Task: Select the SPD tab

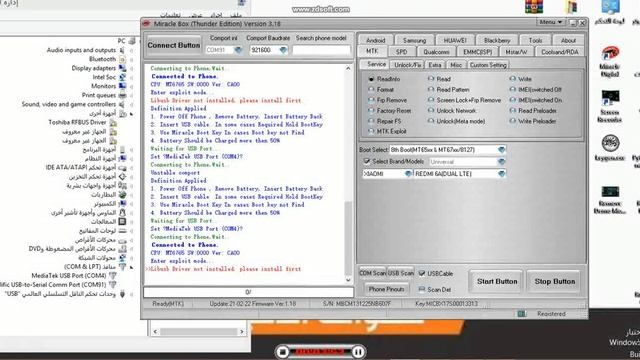Action: point(401,52)
